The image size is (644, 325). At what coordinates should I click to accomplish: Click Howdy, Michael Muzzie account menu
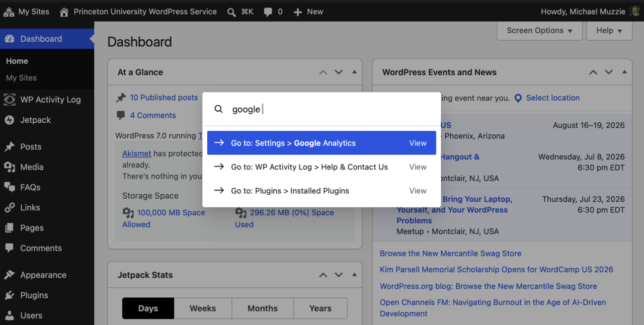click(590, 11)
